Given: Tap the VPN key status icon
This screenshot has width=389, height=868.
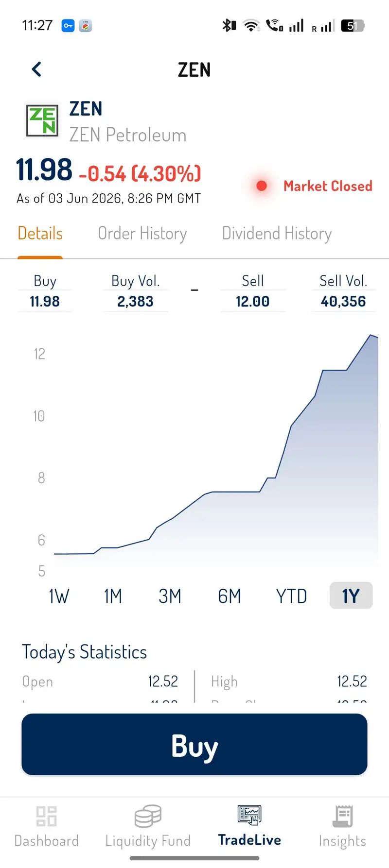Looking at the screenshot, I should [68, 25].
